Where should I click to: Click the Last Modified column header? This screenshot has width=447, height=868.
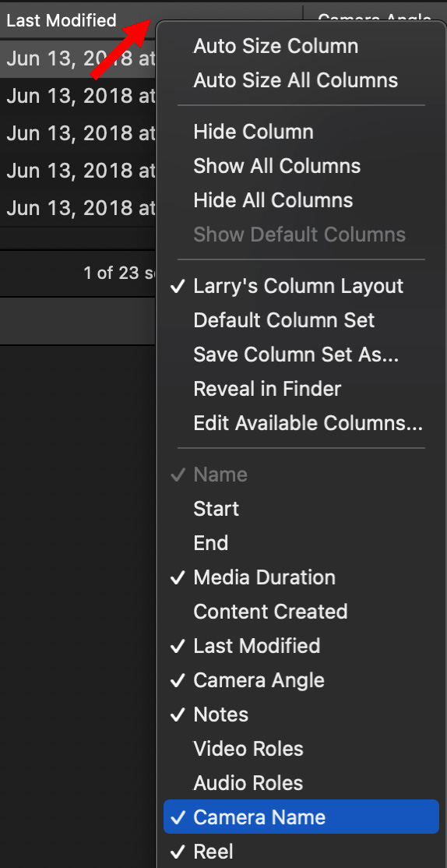coord(62,21)
